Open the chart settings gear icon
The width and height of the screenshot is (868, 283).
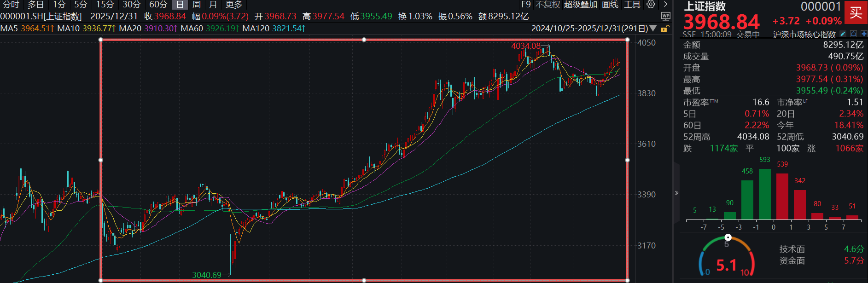pyautogui.click(x=651, y=5)
